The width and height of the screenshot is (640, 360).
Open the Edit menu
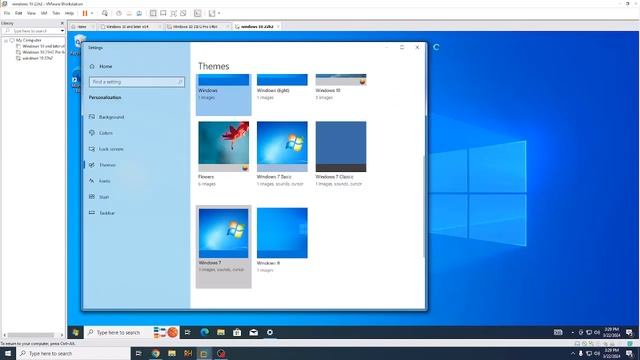pos(19,13)
